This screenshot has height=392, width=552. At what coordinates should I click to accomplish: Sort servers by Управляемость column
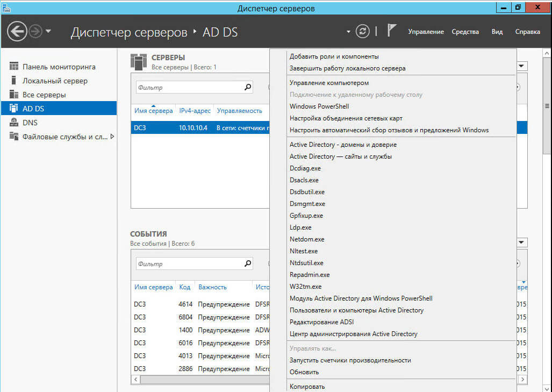(x=239, y=111)
